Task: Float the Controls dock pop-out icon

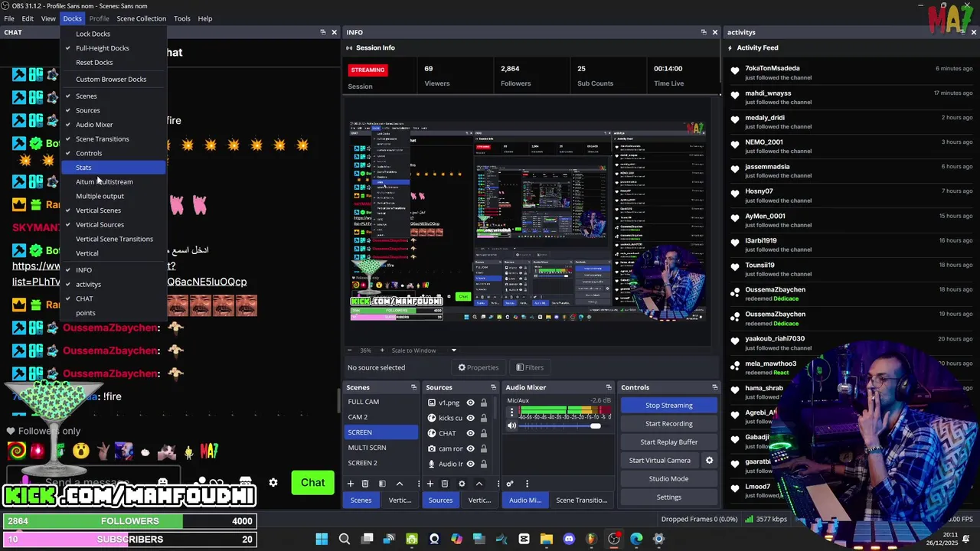Action: point(714,387)
